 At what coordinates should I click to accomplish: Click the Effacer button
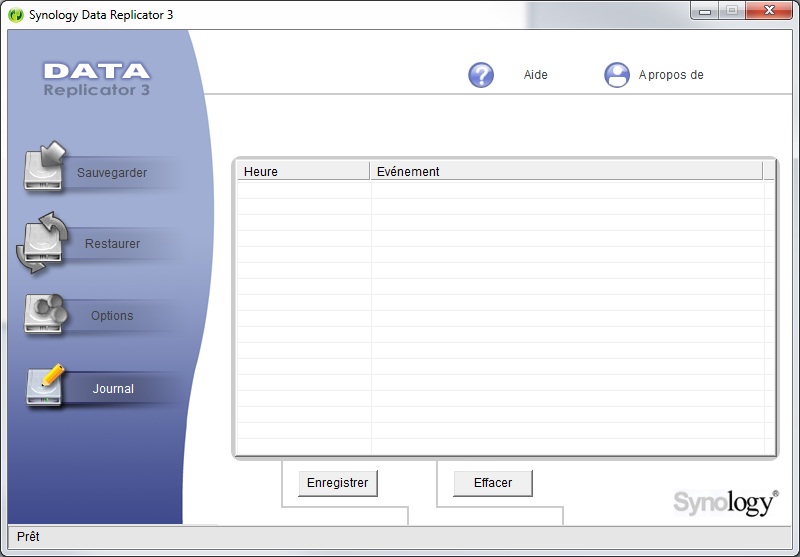pos(493,483)
